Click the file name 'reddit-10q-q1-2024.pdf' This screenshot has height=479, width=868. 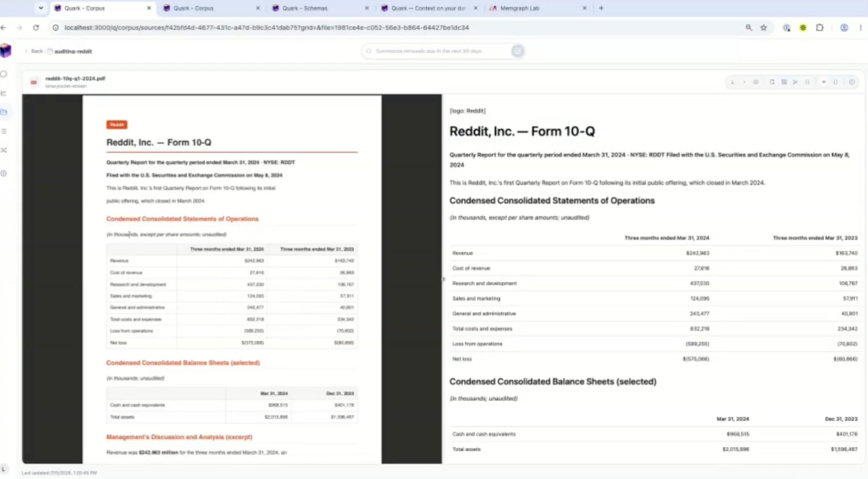click(x=75, y=78)
